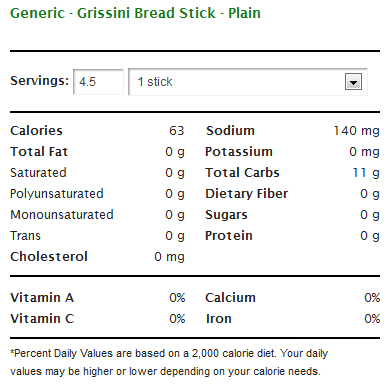Click the Polyunsaturated label

pos(57,194)
